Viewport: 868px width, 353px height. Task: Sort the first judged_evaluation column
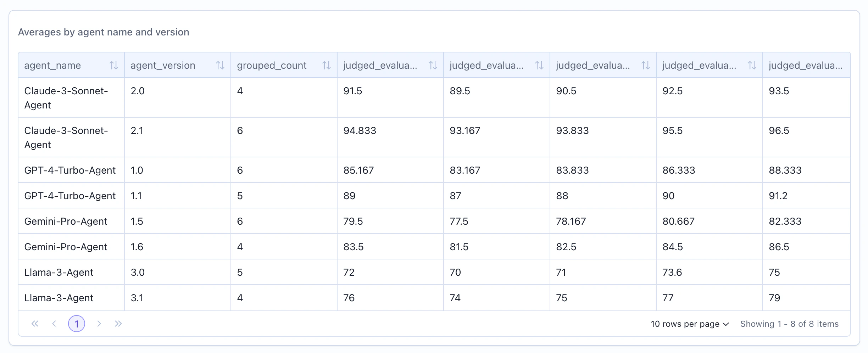tap(433, 65)
